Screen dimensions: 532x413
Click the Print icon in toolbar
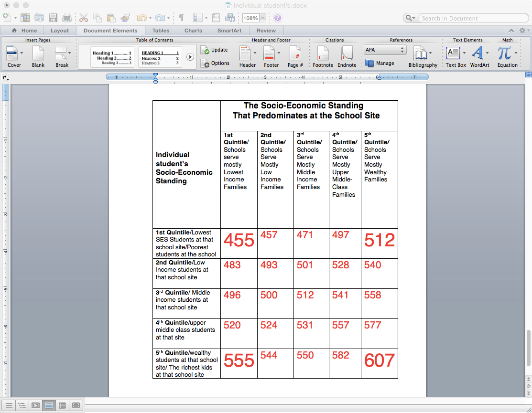point(67,18)
